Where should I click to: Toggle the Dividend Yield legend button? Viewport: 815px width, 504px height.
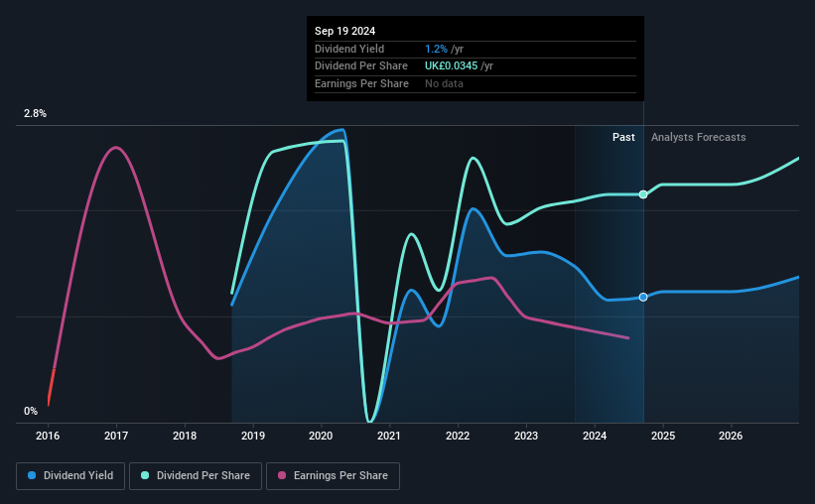coord(70,476)
